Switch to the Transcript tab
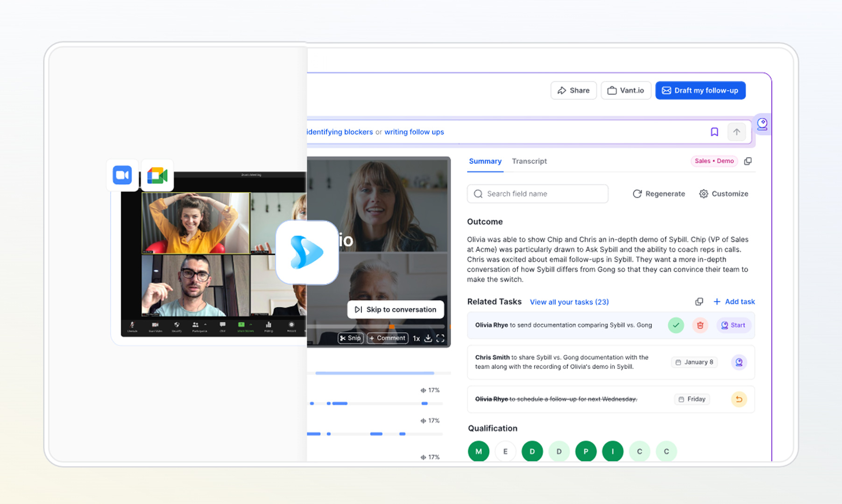The image size is (842, 504). coord(529,161)
